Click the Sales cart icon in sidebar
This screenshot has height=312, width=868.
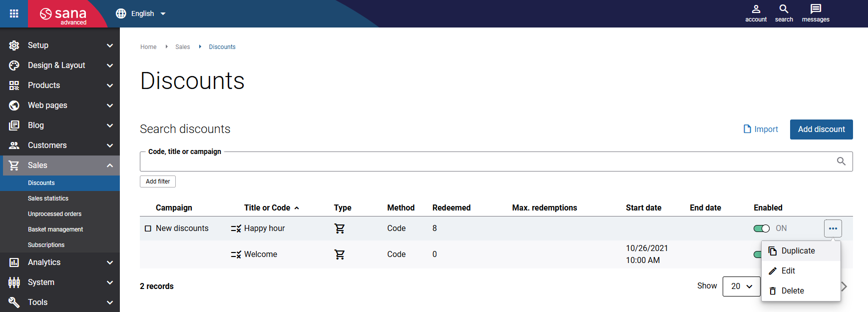point(14,165)
